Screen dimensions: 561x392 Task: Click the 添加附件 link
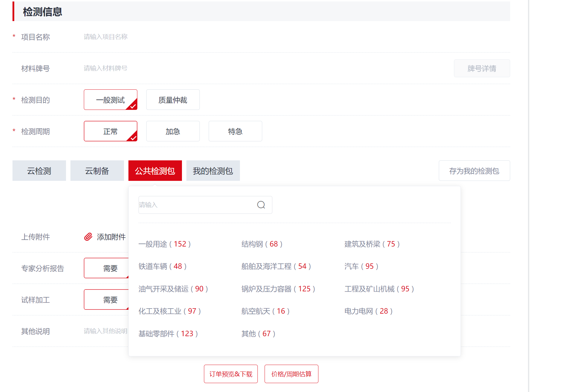pos(111,237)
